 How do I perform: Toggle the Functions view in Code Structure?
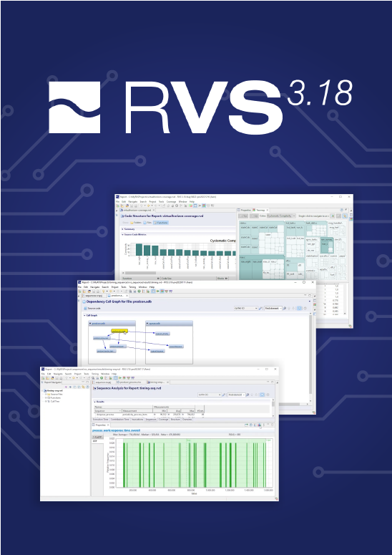coord(161,223)
